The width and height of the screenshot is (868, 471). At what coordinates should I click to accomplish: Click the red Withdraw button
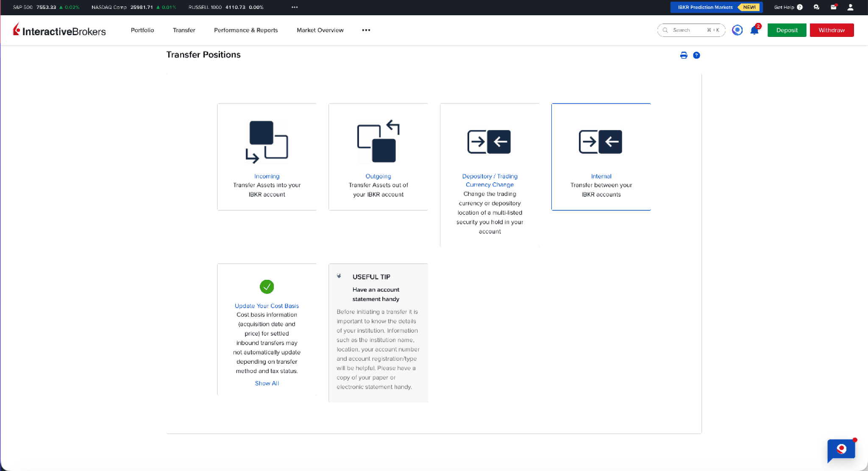[832, 30]
